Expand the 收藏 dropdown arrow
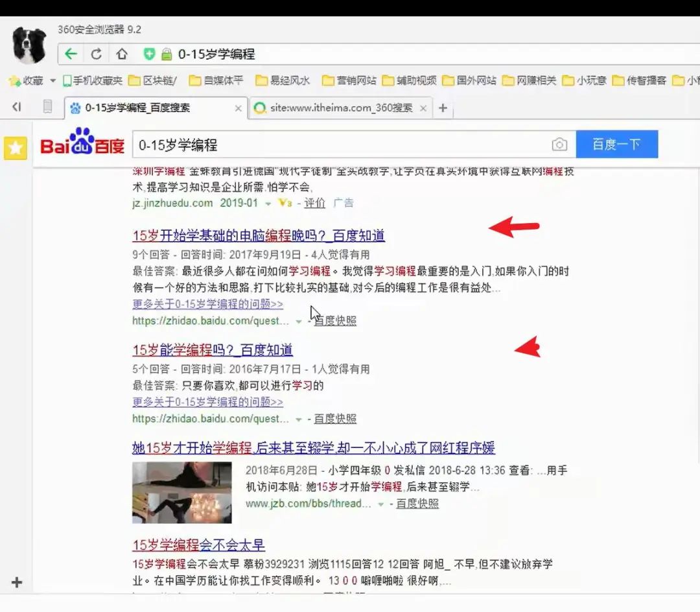Screen dimensions: 700x612 pyautogui.click(x=52, y=81)
